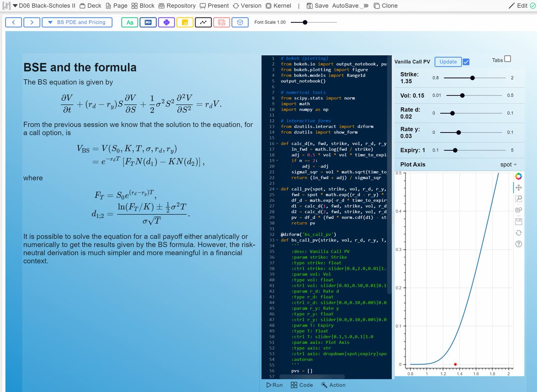The height and width of the screenshot is (392, 537).
Task: Click the Vol slider handle
Action: click(x=462, y=95)
